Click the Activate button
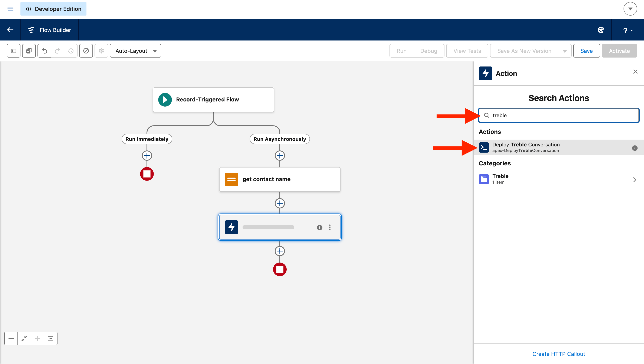644x364 pixels. click(619, 51)
